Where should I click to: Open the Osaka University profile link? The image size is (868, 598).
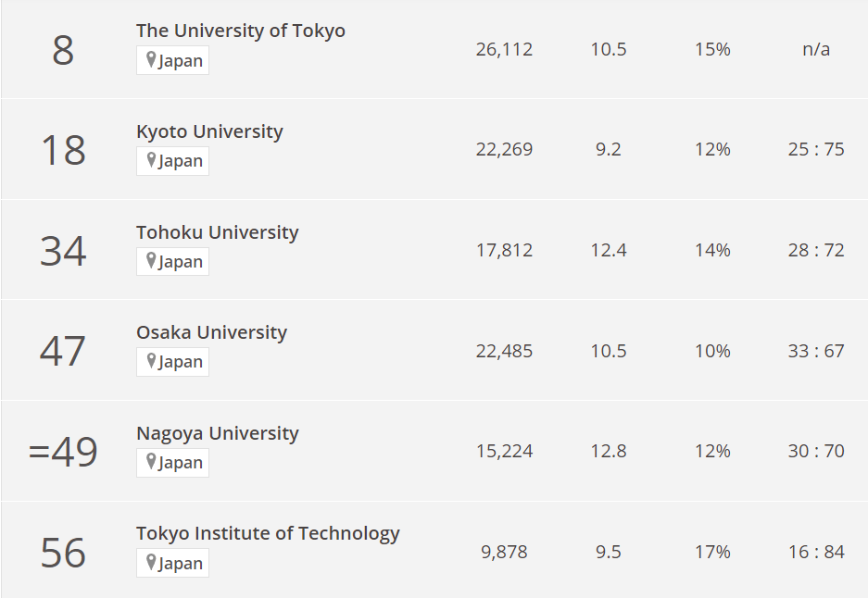[211, 332]
